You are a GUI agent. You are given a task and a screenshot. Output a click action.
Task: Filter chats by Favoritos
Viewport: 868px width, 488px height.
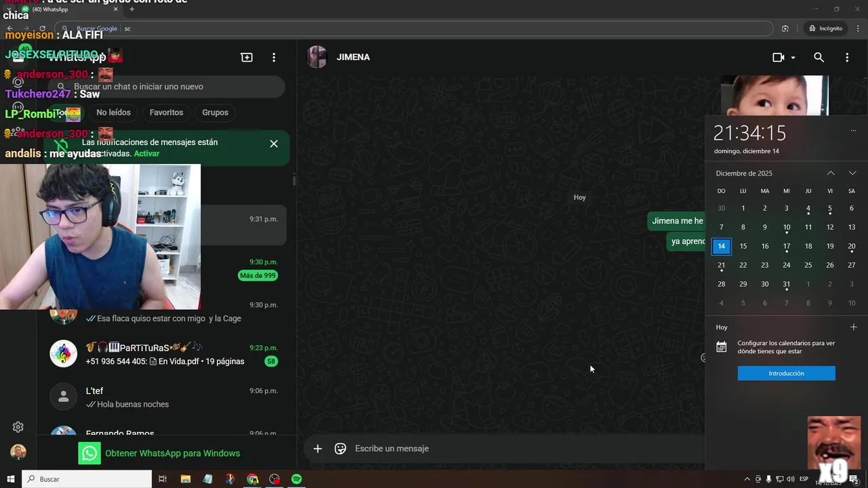166,113
